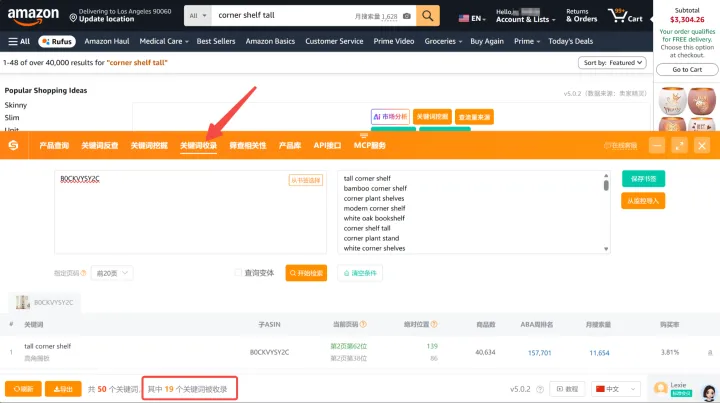Minimize the orange plugin panel

657,146
